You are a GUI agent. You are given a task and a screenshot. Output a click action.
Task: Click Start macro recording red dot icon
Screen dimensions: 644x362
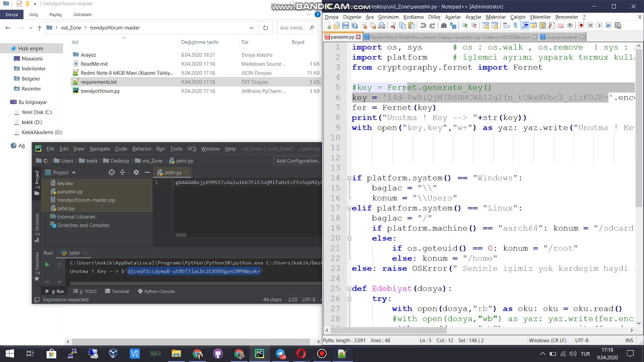click(582, 26)
